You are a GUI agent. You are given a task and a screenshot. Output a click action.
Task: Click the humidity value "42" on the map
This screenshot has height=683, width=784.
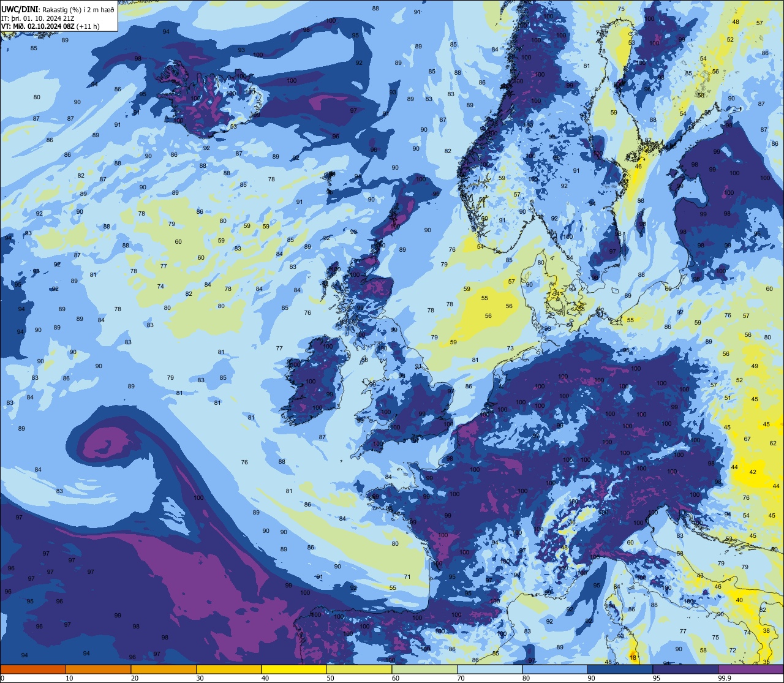(x=753, y=472)
